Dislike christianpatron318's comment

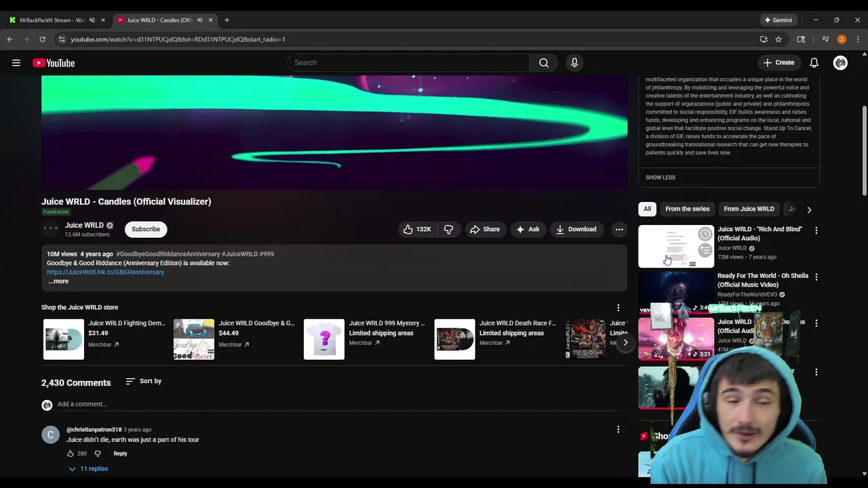[x=98, y=453]
